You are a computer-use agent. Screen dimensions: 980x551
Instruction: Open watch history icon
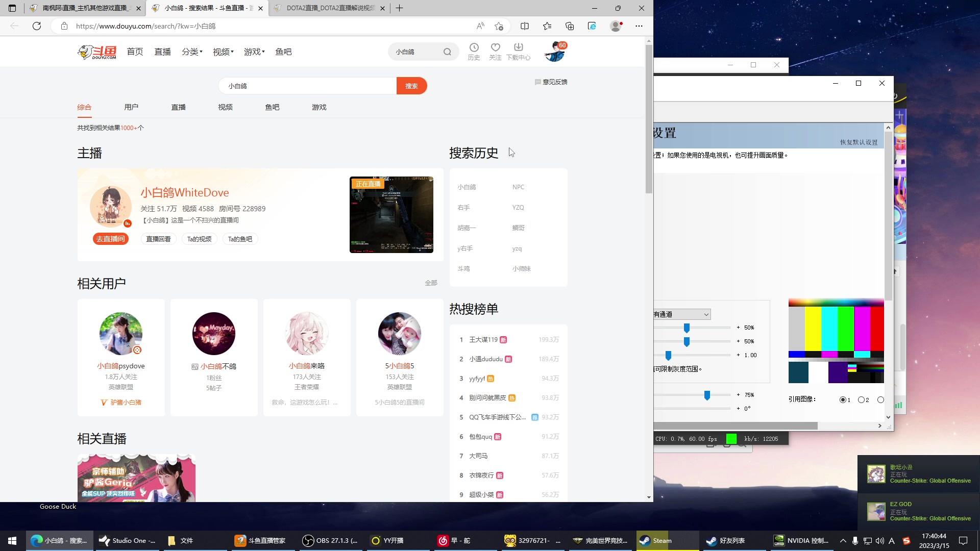pos(474,52)
